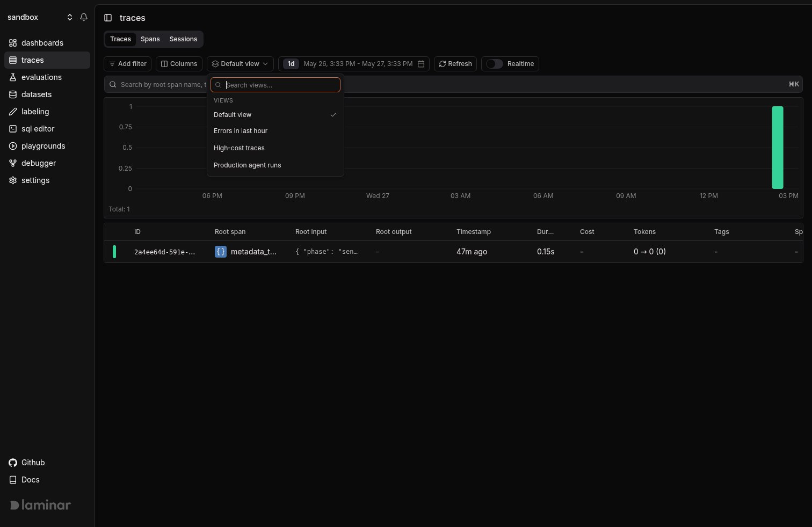Open datasets database icon

13,94
